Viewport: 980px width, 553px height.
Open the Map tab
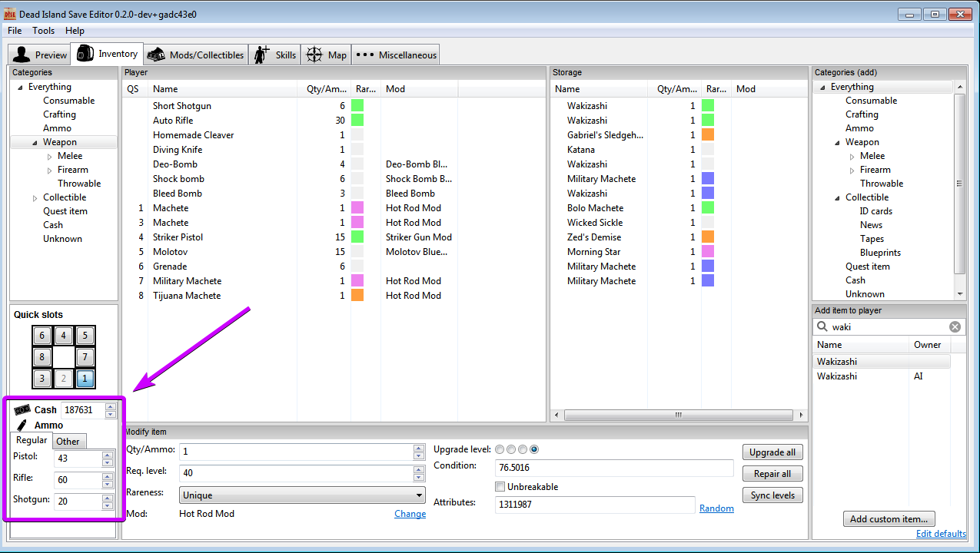[x=327, y=55]
